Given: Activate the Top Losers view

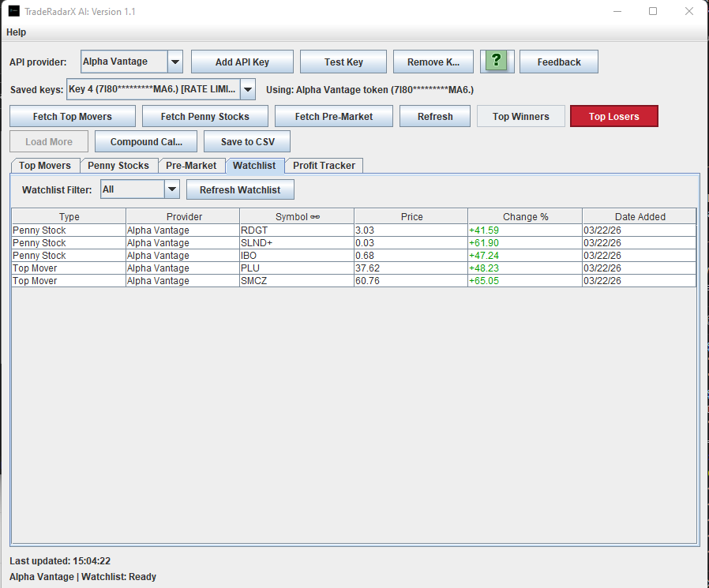Looking at the screenshot, I should tap(613, 116).
